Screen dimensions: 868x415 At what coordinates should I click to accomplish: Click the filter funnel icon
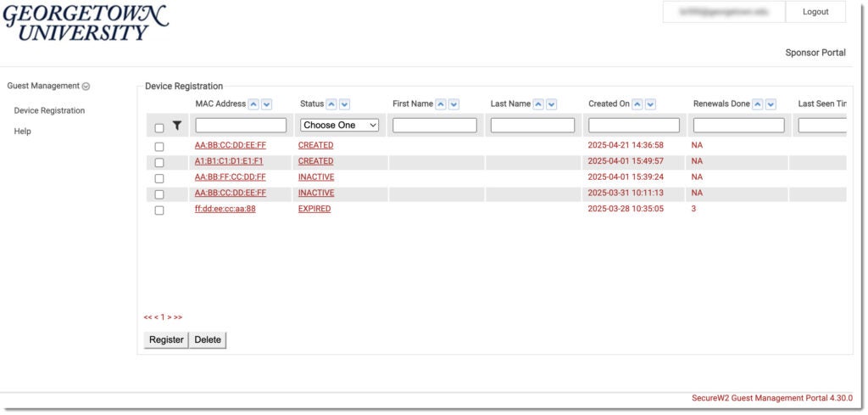click(177, 126)
